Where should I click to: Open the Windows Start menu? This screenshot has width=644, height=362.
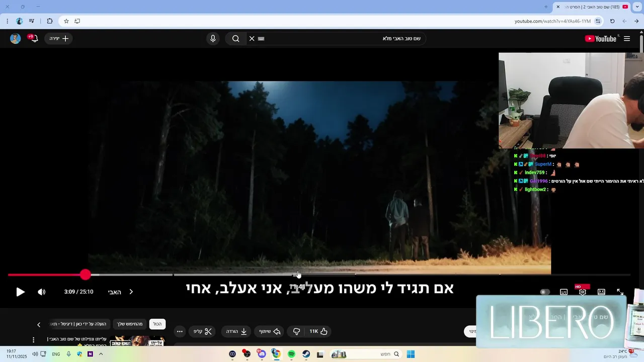tap(411, 354)
